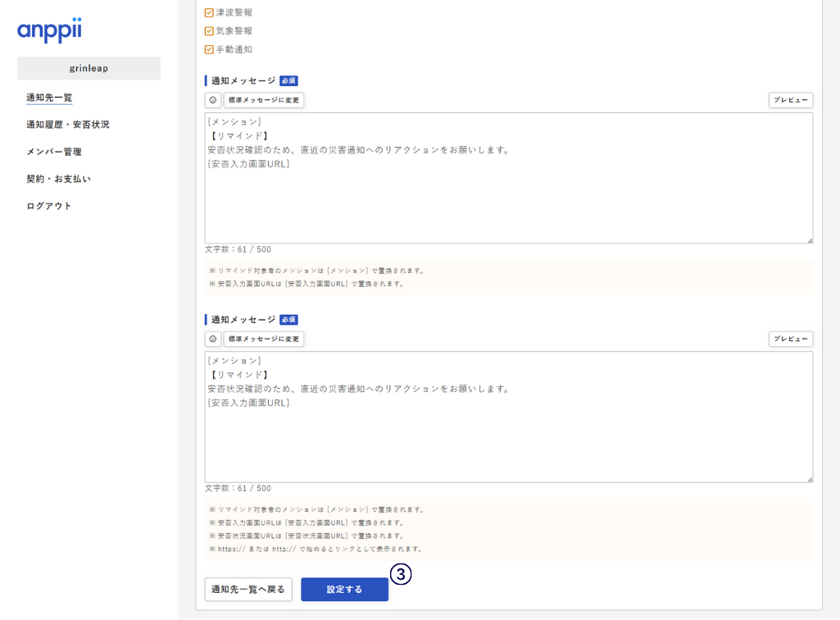Click the anppii logo
840x620 pixels.
click(49, 30)
